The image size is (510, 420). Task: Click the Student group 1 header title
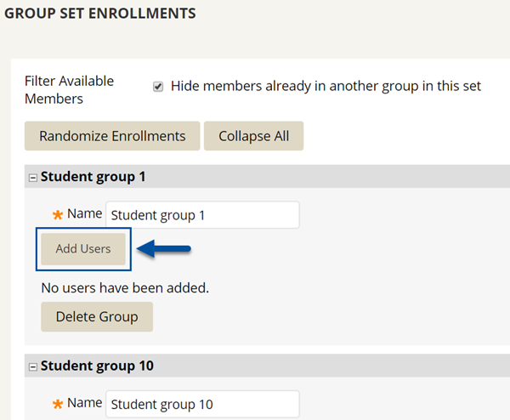[x=93, y=177]
